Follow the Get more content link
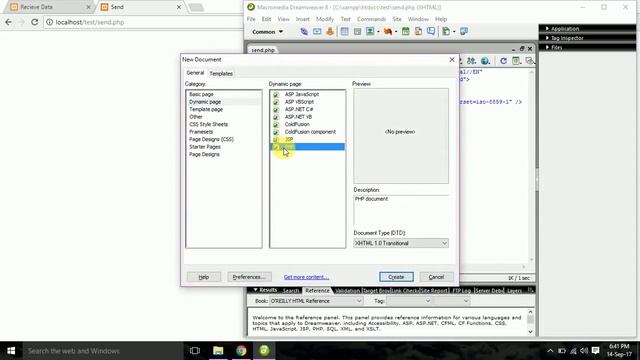 click(306, 277)
